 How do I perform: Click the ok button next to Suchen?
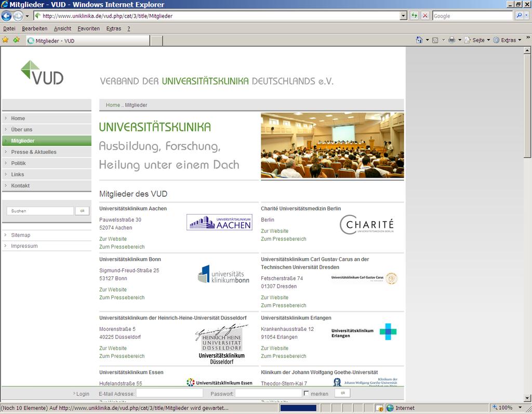tap(82, 211)
